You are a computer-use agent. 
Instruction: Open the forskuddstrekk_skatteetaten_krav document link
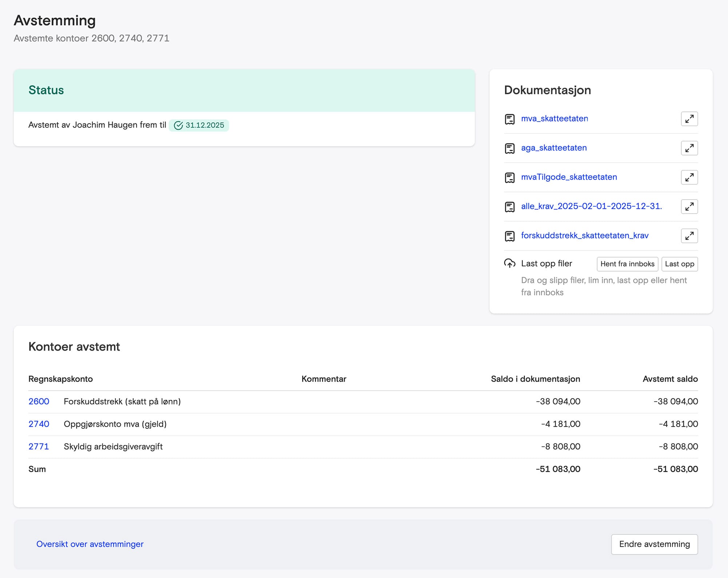(585, 236)
